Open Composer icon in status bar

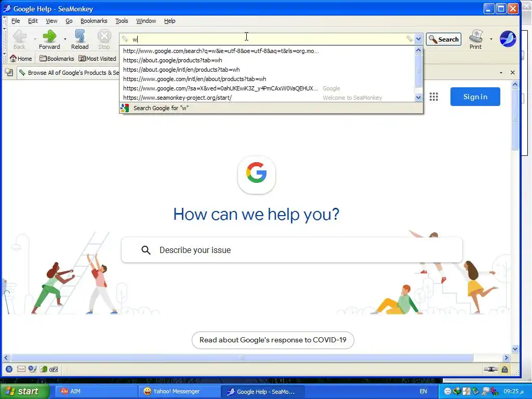tap(32, 369)
